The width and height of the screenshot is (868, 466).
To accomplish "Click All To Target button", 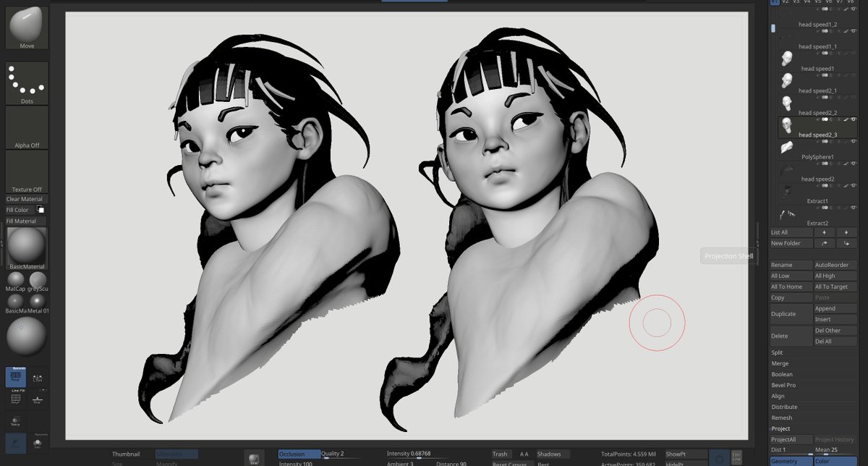I will 835,287.
